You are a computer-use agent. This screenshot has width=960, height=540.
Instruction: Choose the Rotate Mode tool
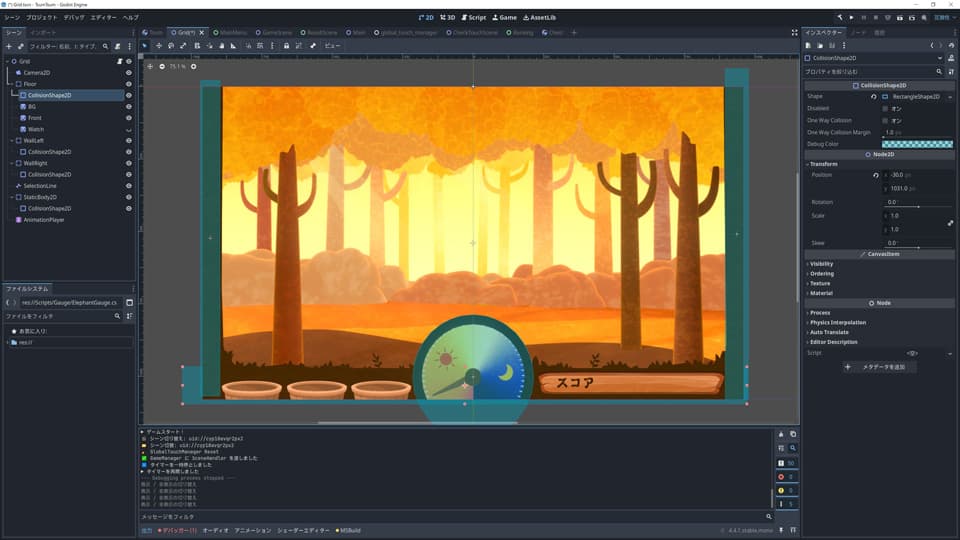(x=171, y=46)
